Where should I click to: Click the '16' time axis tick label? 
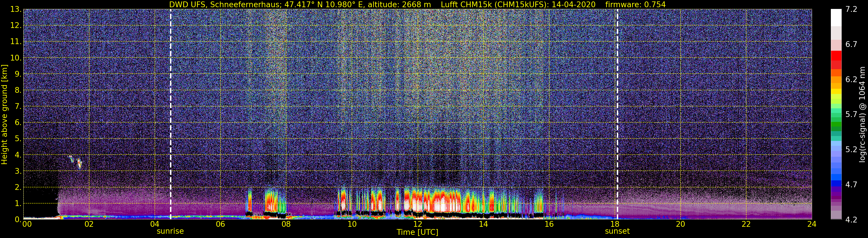549,224
